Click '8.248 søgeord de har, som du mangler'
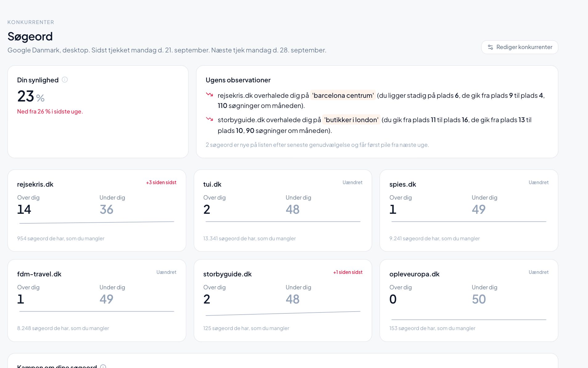Viewport: 588px width, 368px height. pos(63,328)
